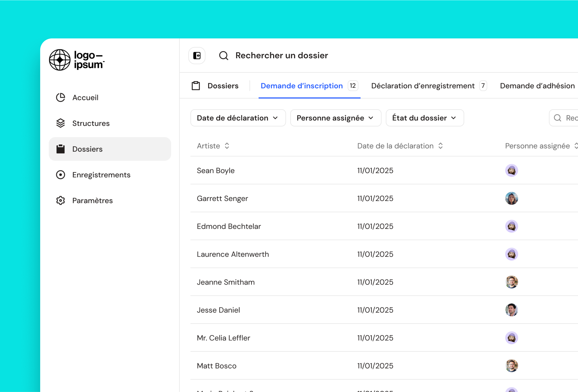Screen dimensions: 578x392
Task: Click the Dossiers clipboard icon in tab bar
Action: 196,86
